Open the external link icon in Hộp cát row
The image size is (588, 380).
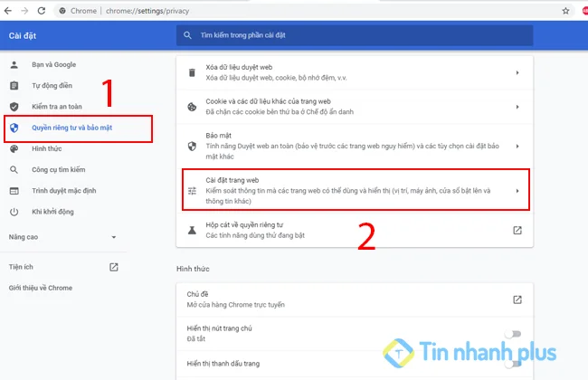coord(517,230)
